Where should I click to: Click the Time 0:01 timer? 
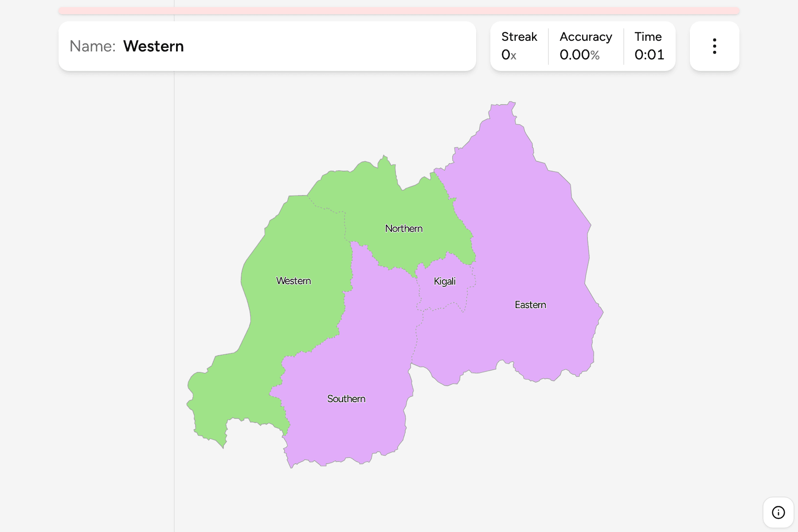(649, 46)
